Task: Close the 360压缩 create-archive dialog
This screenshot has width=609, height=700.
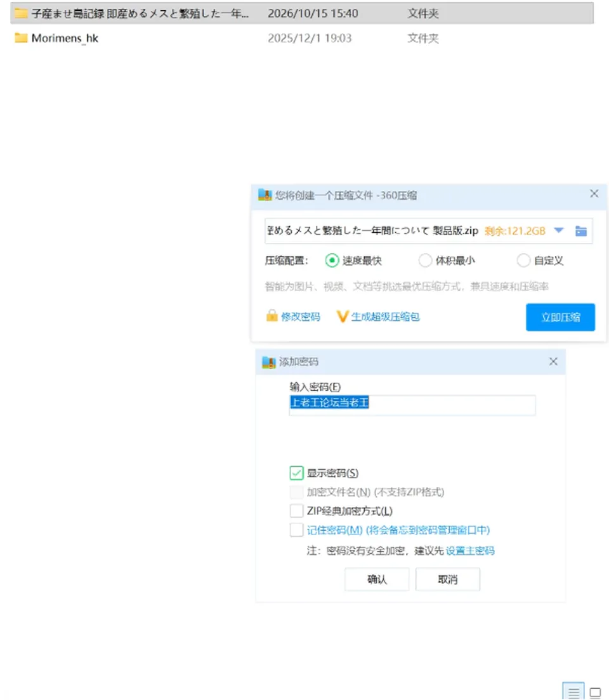Action: (594, 194)
